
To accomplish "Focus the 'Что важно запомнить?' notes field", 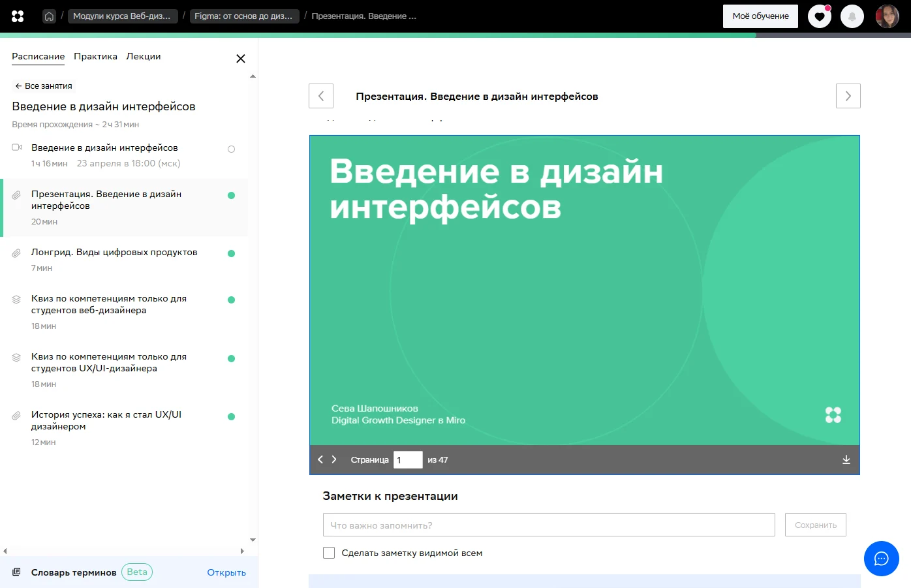I will click(549, 525).
